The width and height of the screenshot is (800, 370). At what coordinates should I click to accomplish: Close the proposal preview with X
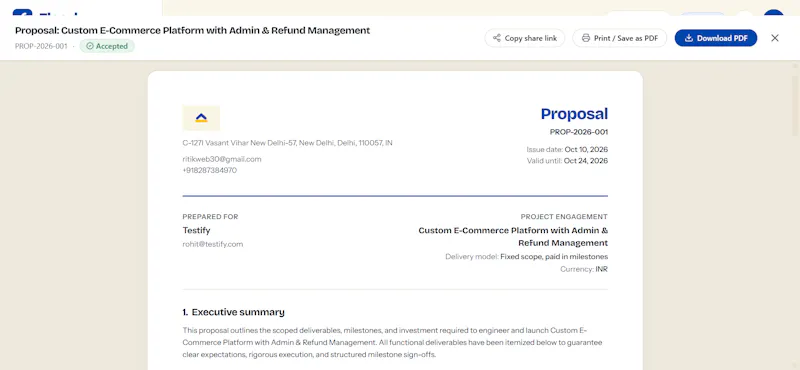coord(774,38)
